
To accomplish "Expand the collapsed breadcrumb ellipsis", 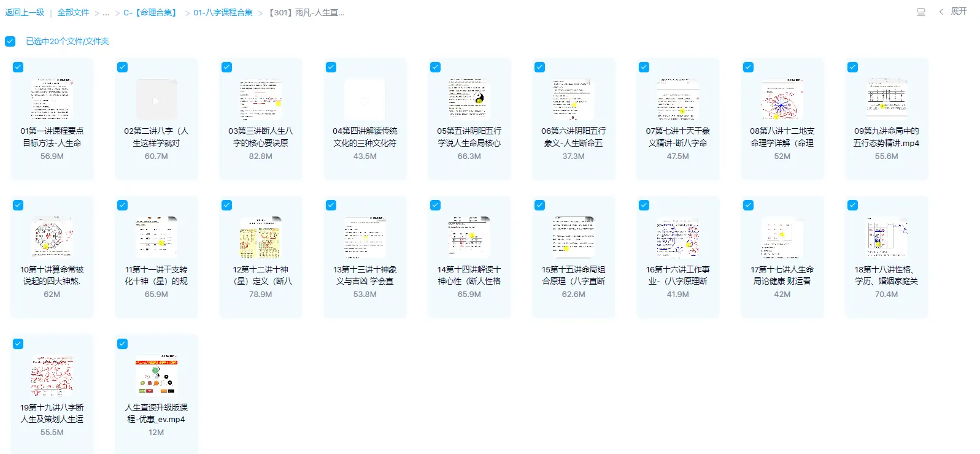I will point(106,13).
